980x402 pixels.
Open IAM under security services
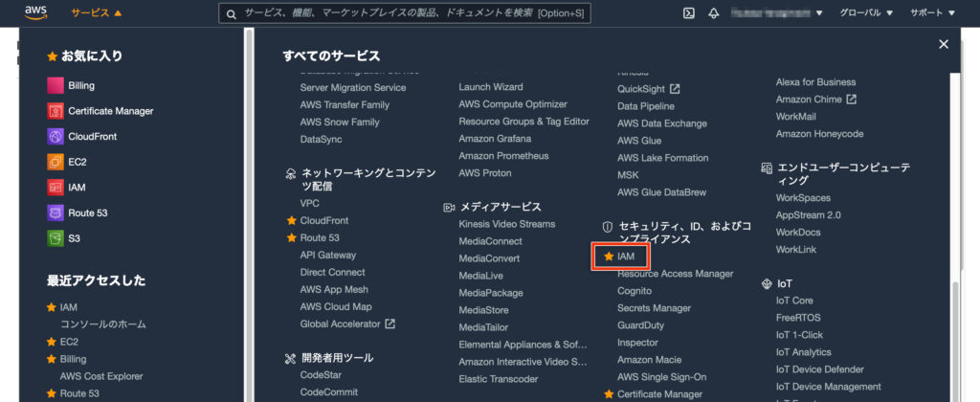[626, 257]
